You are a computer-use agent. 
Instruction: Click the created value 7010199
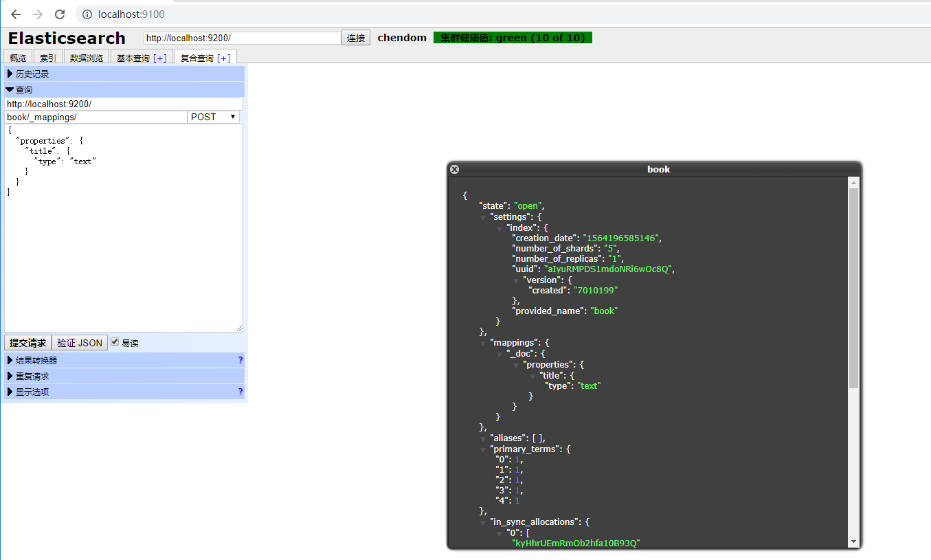[596, 291]
